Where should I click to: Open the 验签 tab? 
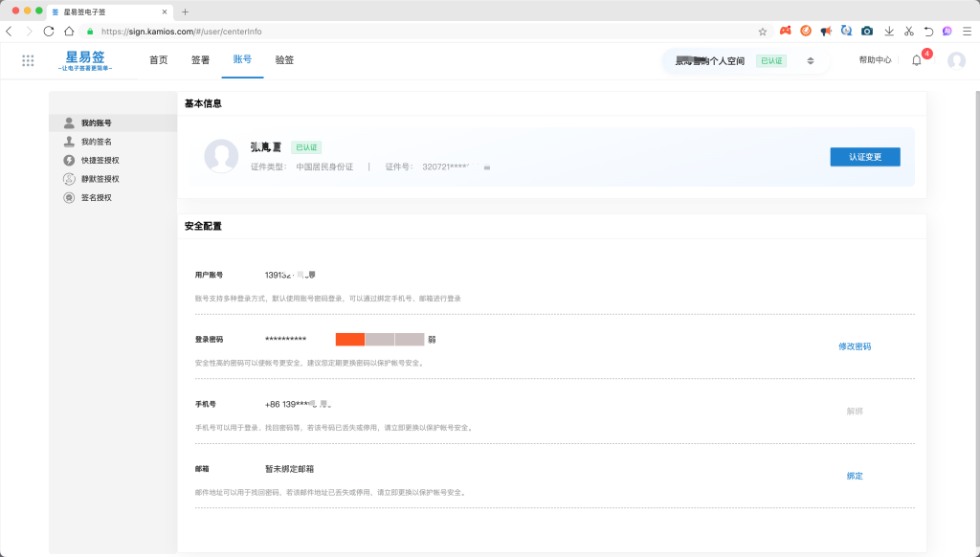[x=284, y=60]
